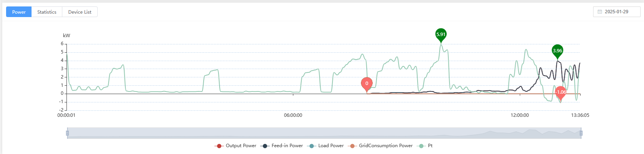The image size is (644, 154).
Task: Click the 13:36:05 end time label
Action: coord(580,115)
